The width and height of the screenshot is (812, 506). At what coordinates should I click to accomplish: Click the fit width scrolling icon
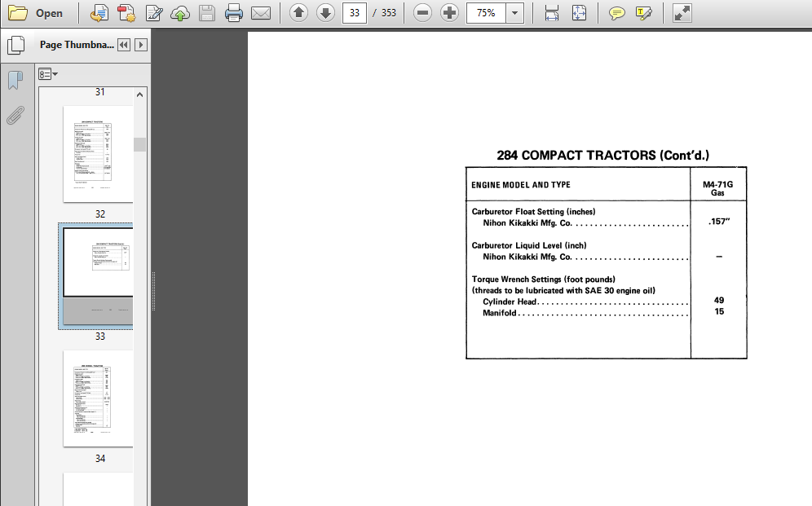point(552,13)
